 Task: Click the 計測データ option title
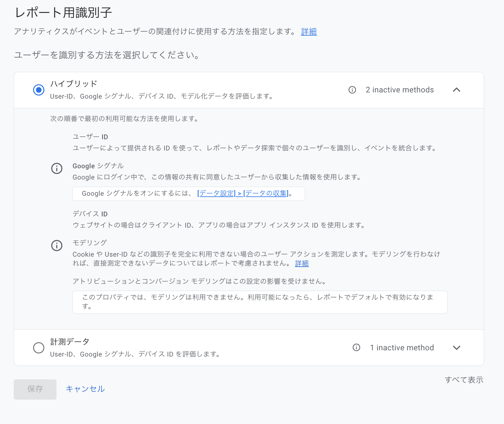pos(70,342)
